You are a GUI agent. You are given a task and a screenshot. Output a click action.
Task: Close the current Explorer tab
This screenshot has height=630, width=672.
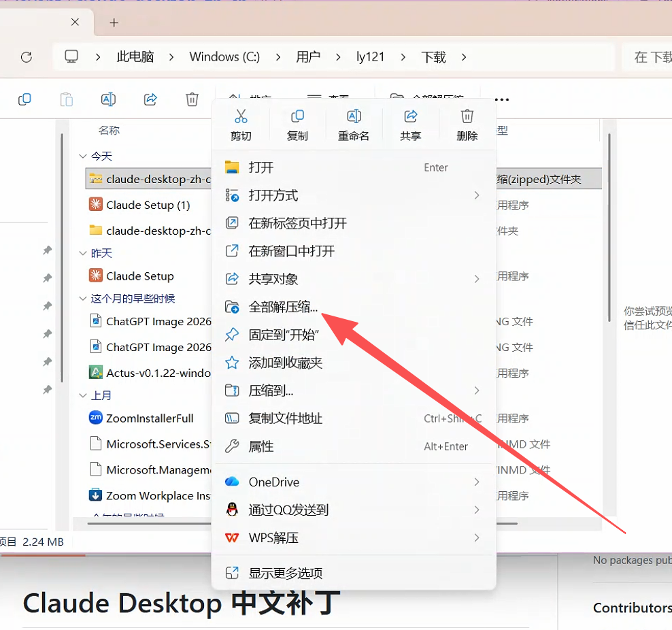point(75,22)
